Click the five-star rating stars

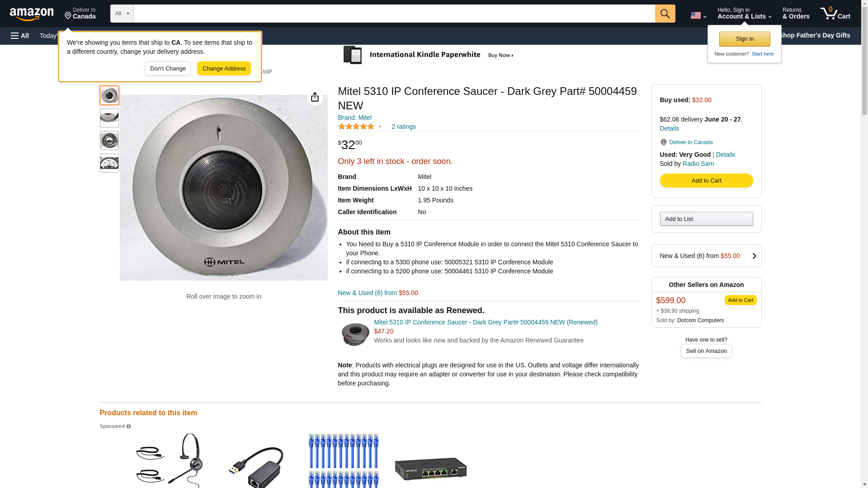pos(356,127)
